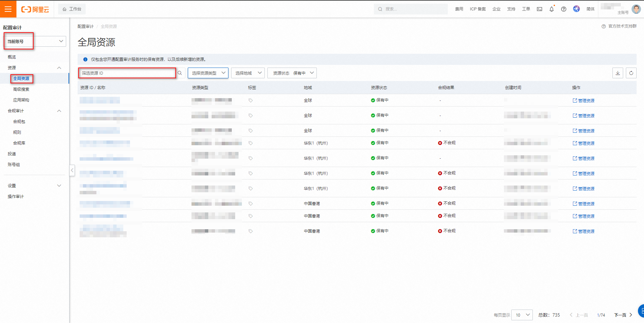Viewport: 644px width, 323px height.
Task: Click 管理资源 in the last row
Action: coord(584,231)
